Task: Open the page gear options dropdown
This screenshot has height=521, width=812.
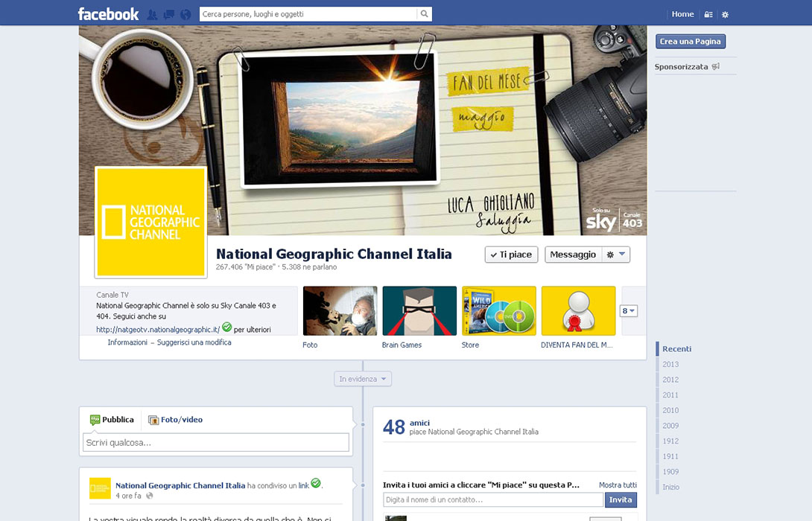Action: [616, 255]
